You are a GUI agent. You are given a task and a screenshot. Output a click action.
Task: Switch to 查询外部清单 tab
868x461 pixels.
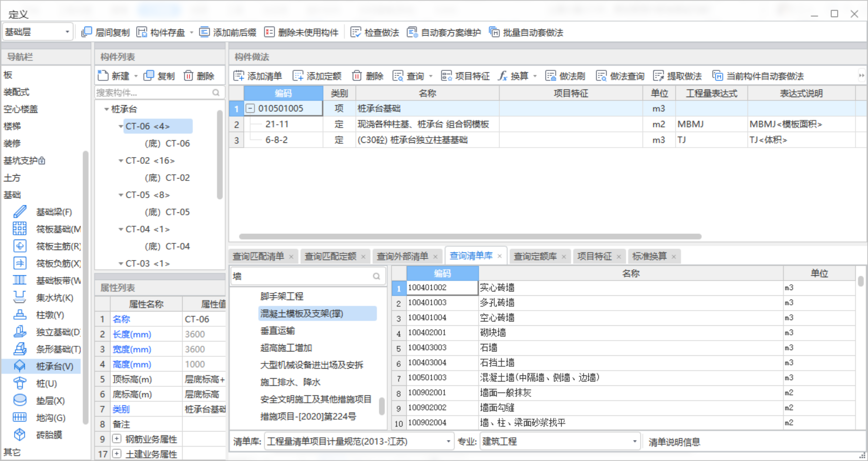click(x=403, y=256)
